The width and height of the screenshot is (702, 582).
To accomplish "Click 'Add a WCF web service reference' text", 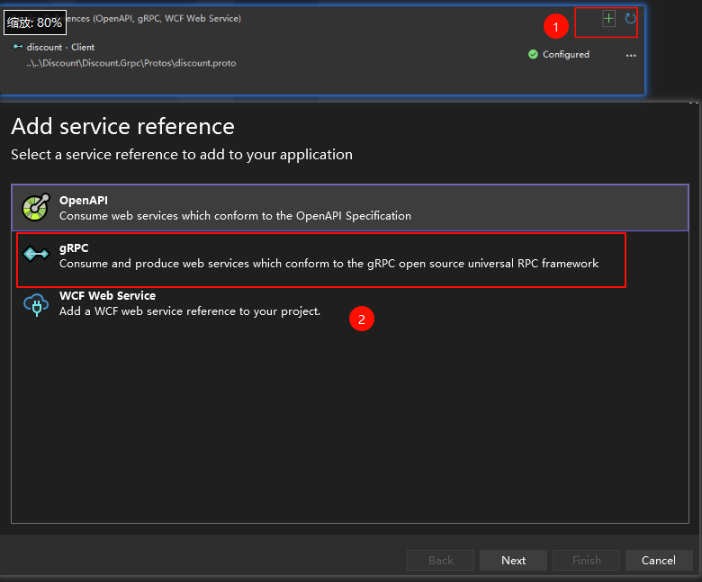I will [190, 311].
